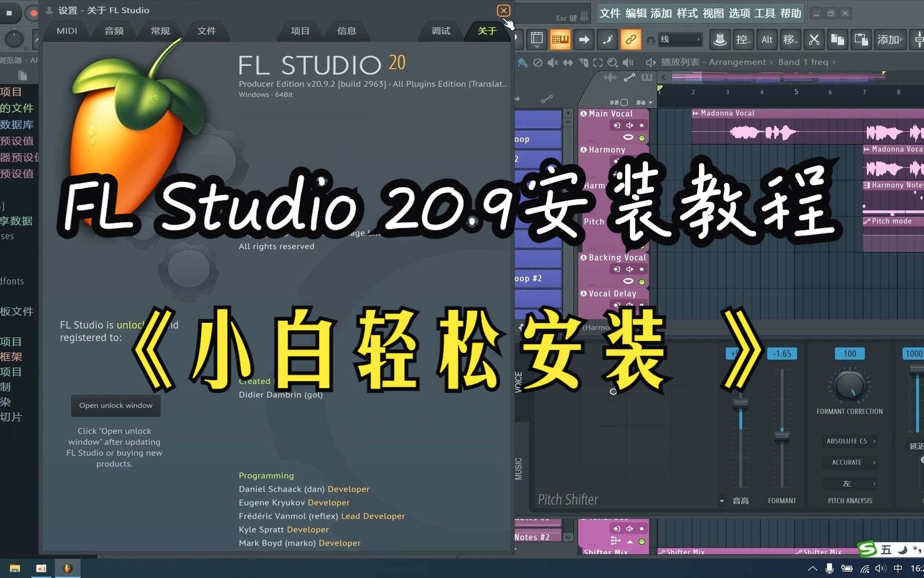Open the Pitch Shifter dropdown arrow near 音高
The image size is (924, 578).
click(x=722, y=501)
